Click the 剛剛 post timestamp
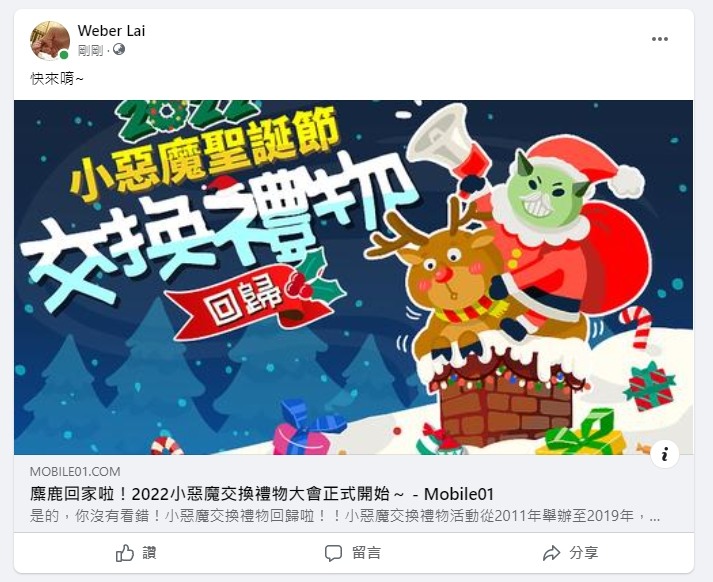Viewport: 713px width, 582px height. [x=90, y=50]
